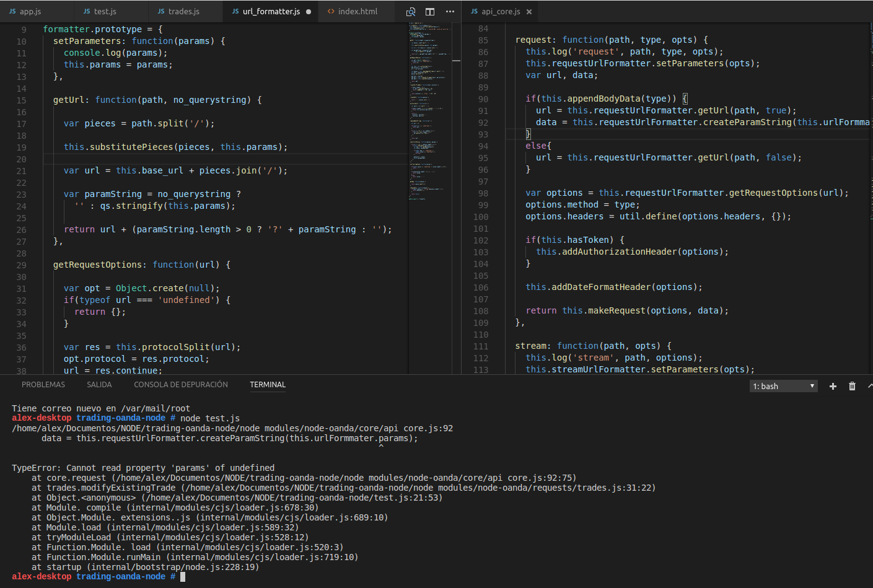The image size is (873, 588).
Task: Click the 'getUrl: function(path, no_querystring)' line
Action: tap(157, 100)
